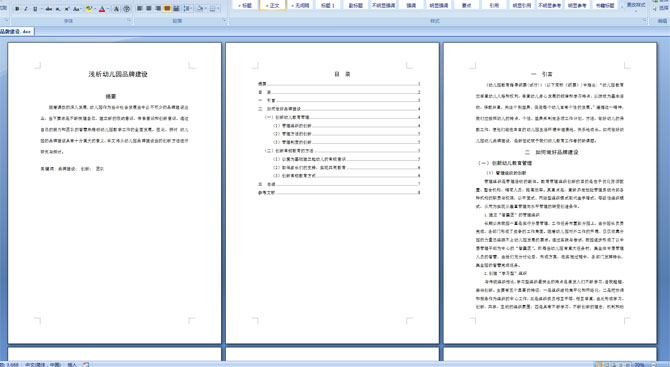Center align the paragraph
This screenshot has height=367, width=670.
(x=149, y=9)
